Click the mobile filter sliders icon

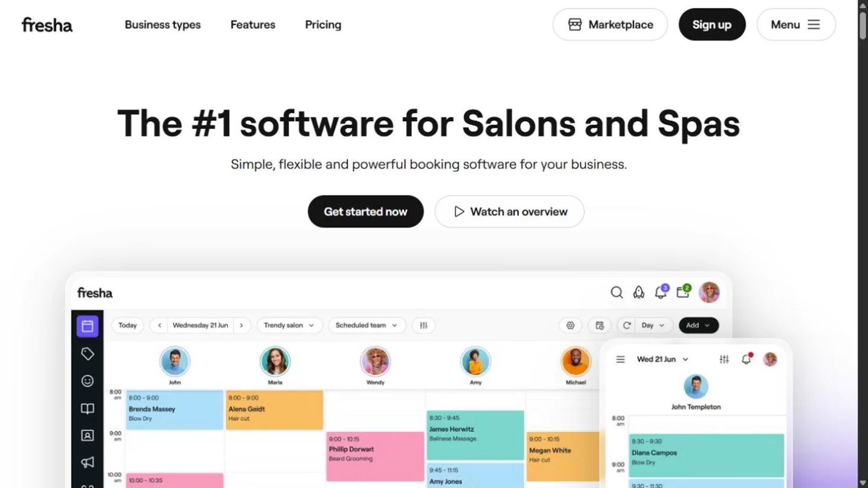(724, 360)
